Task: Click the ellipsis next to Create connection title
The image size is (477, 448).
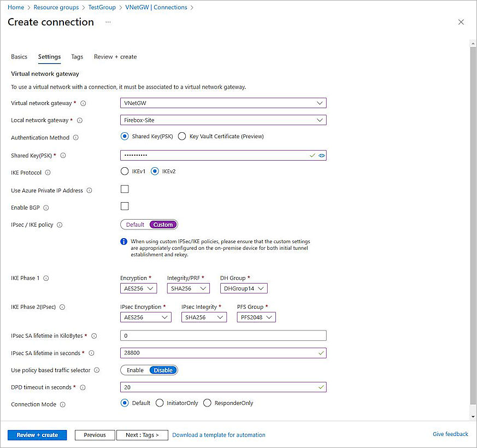Action: pos(108,23)
